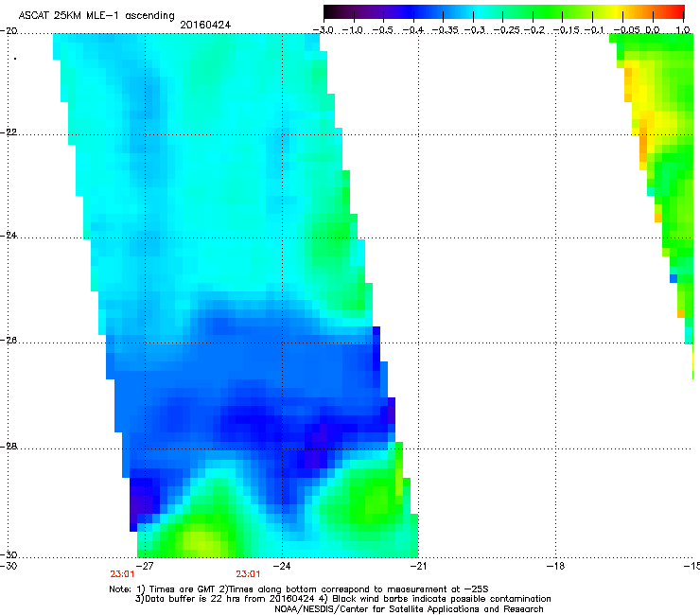This screenshot has height=615, width=700.
Task: Click the NOAA/NESDIS Center for Satellite Applications credit
Action: click(x=409, y=609)
